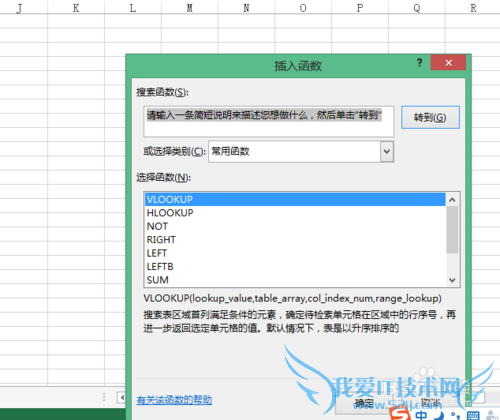
Task: Open the category dropdown showing 常用函数
Action: pyautogui.click(x=387, y=151)
